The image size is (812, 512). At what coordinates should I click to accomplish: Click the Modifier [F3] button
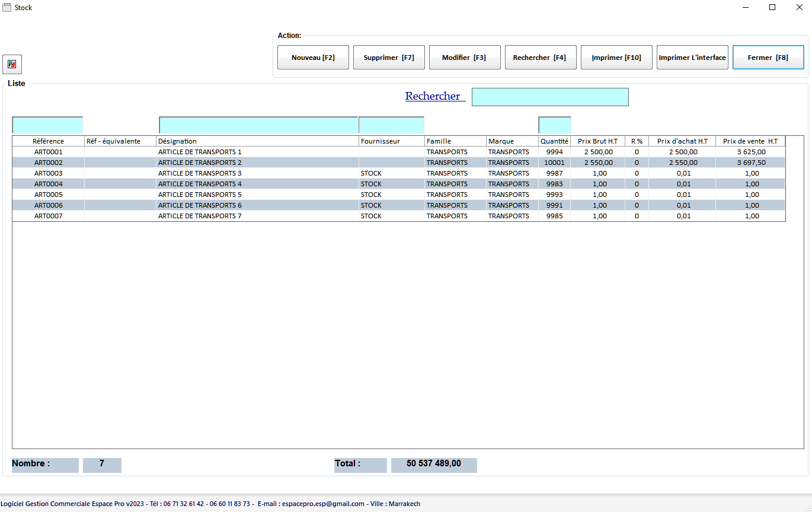[x=465, y=58]
